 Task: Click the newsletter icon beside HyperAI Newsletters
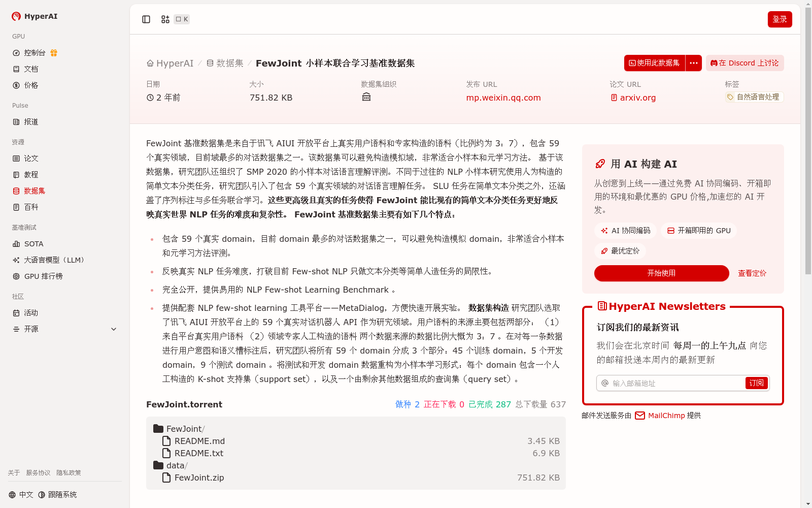pos(602,306)
